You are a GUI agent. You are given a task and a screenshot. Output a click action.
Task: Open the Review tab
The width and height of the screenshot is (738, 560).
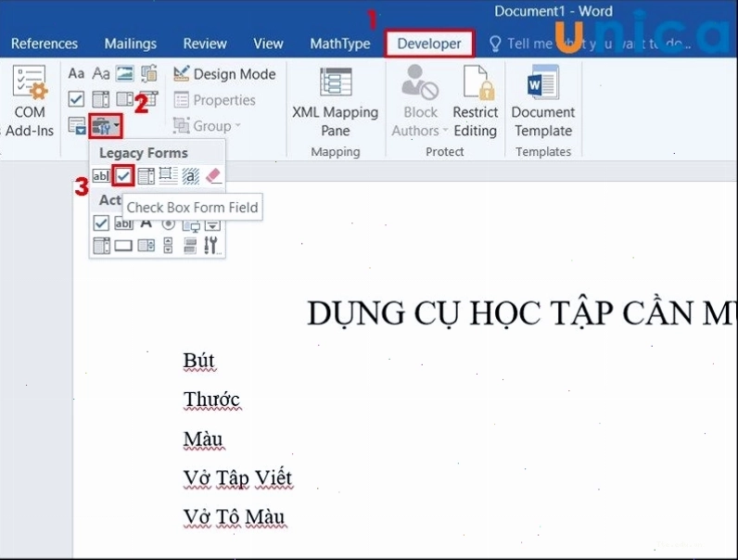tap(205, 44)
